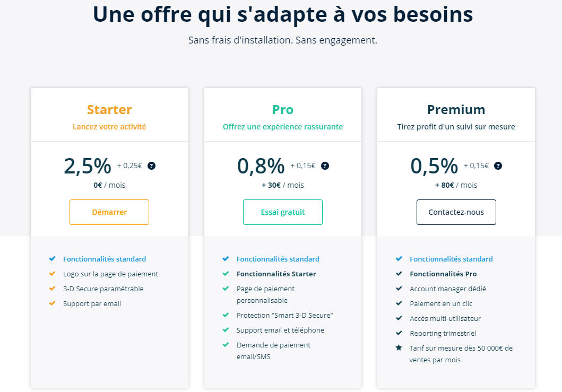
Task: Click the question mark icon next to Pro's 0,15€
Action: (x=325, y=165)
